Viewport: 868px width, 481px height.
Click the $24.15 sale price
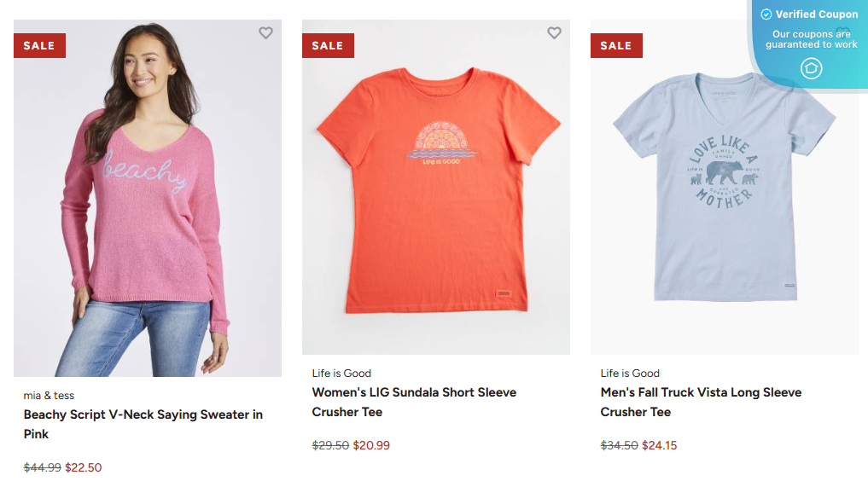coord(660,445)
